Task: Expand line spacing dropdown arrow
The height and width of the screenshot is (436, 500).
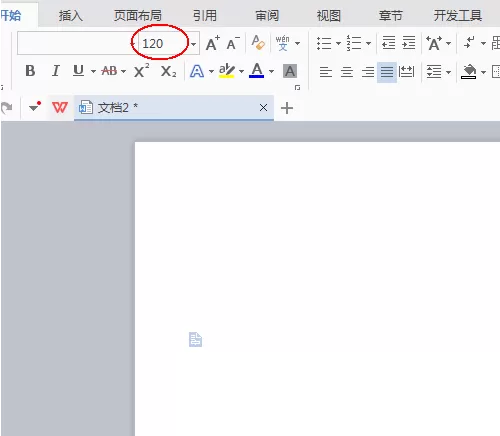Action: (448, 72)
